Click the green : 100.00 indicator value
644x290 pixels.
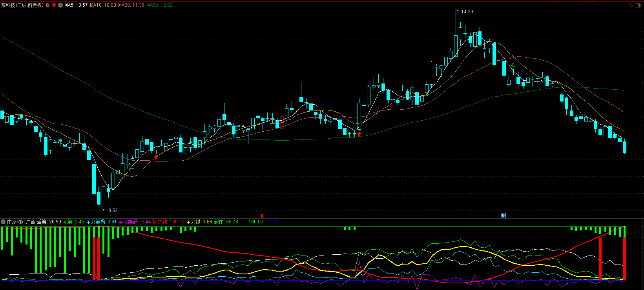(x=255, y=222)
